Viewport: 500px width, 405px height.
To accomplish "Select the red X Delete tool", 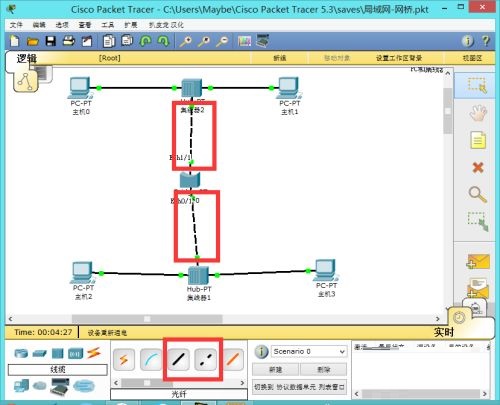I will [x=478, y=167].
